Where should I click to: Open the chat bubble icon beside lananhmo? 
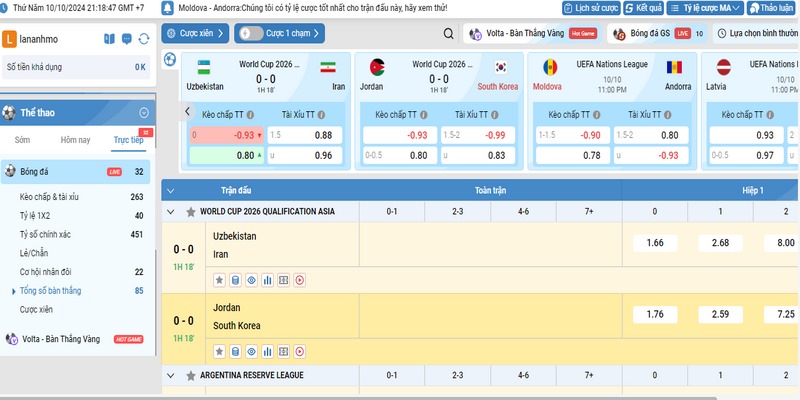pos(127,39)
